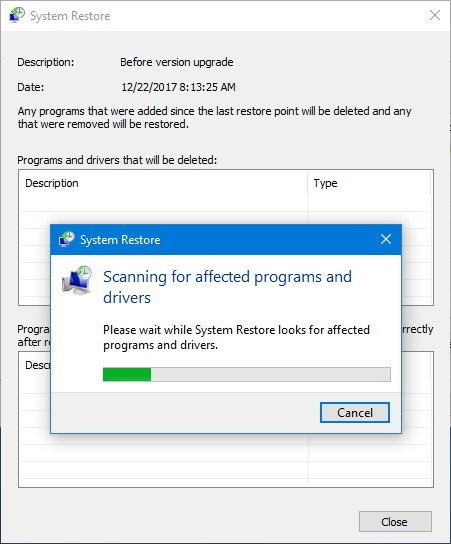Click the Cancel button in scanning dialog
The height and width of the screenshot is (544, 451).
point(355,413)
